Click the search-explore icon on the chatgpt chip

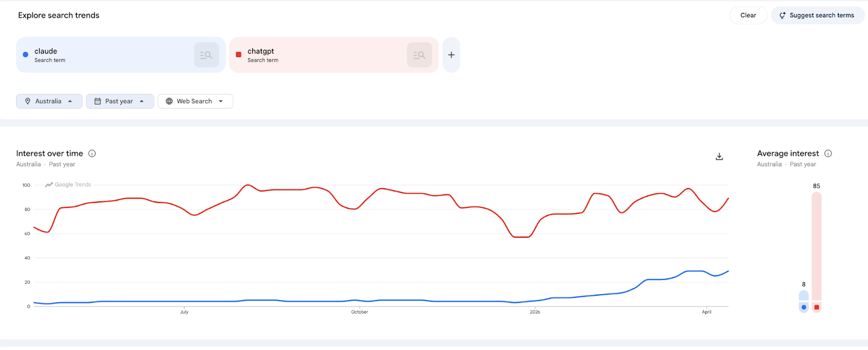pos(419,55)
